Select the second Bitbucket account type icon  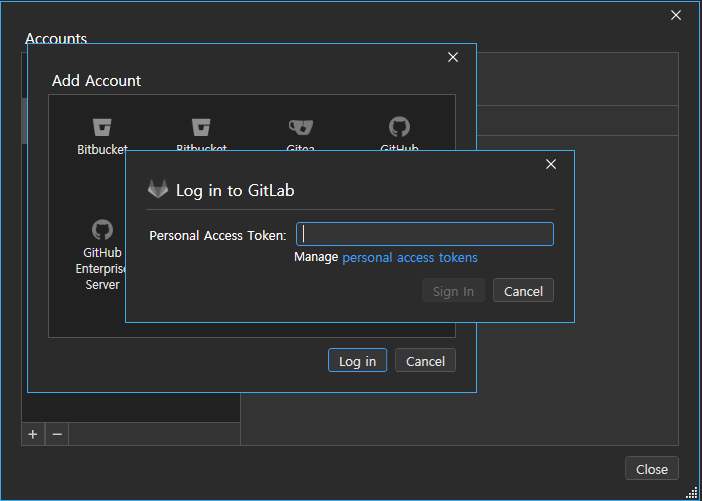click(201, 127)
